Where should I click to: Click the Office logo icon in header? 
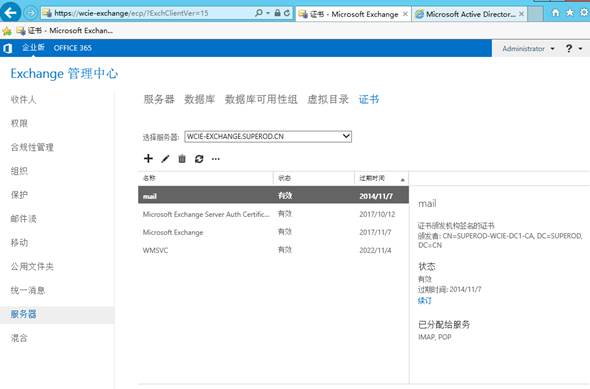[8, 48]
